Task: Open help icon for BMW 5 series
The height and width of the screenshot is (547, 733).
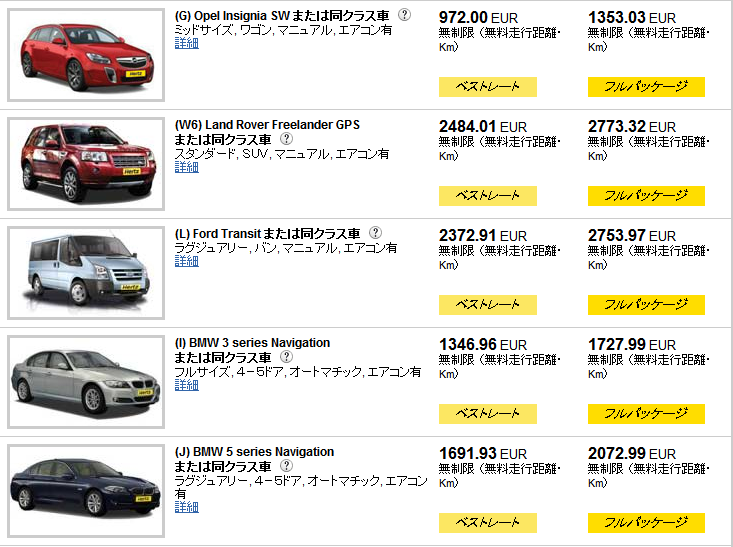Action: click(286, 466)
